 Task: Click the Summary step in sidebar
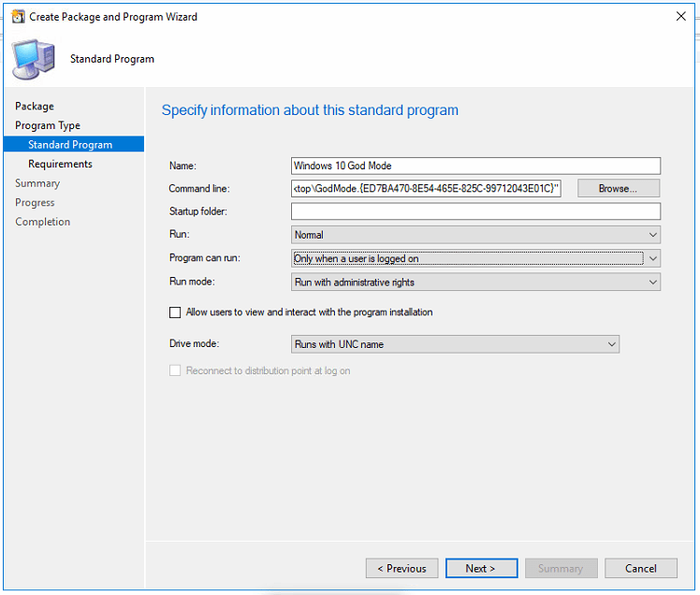pos(37,183)
